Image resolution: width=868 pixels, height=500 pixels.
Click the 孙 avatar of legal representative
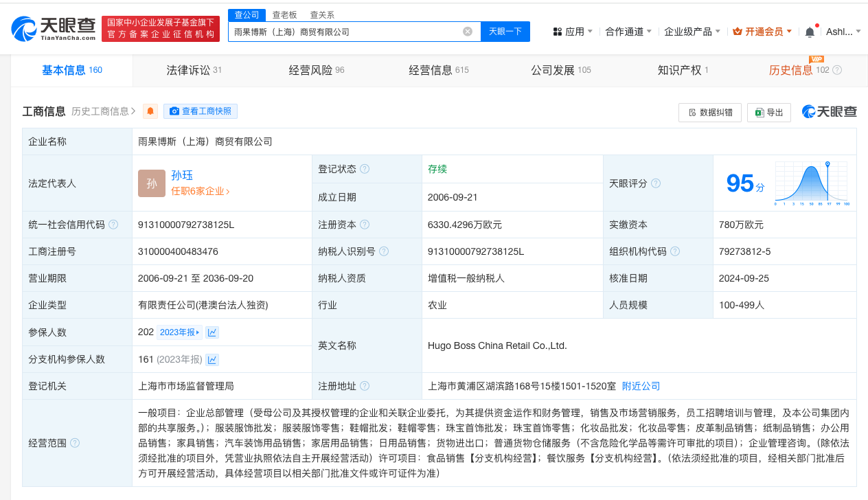152,183
